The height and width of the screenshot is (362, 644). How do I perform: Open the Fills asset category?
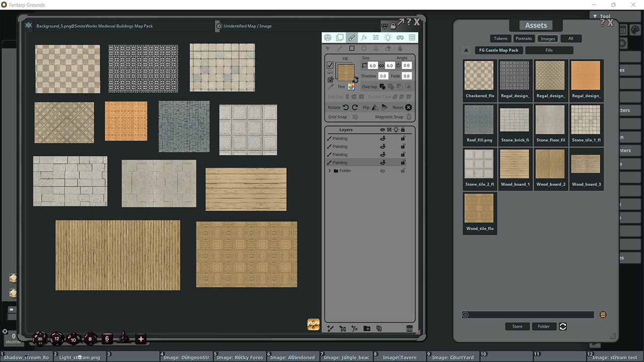tap(549, 50)
